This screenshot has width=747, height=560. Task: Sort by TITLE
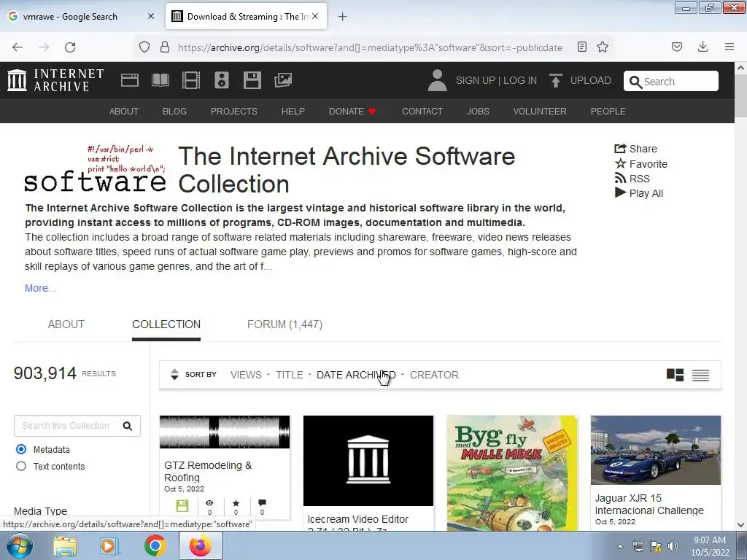tap(290, 375)
